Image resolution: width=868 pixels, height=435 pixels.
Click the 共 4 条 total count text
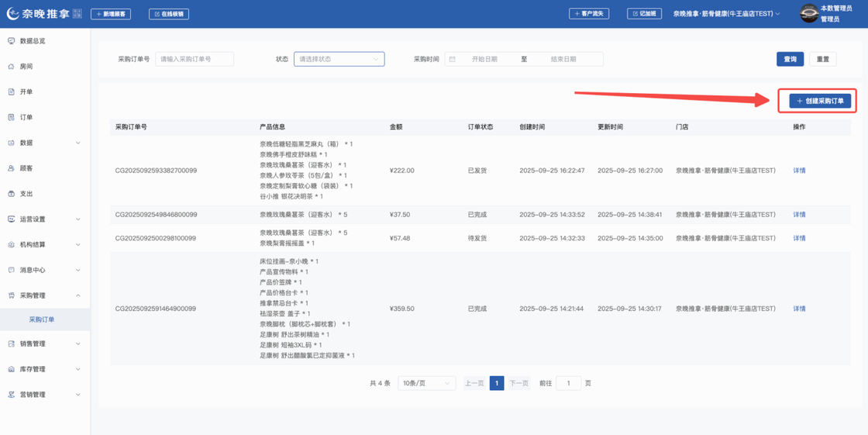pyautogui.click(x=380, y=383)
